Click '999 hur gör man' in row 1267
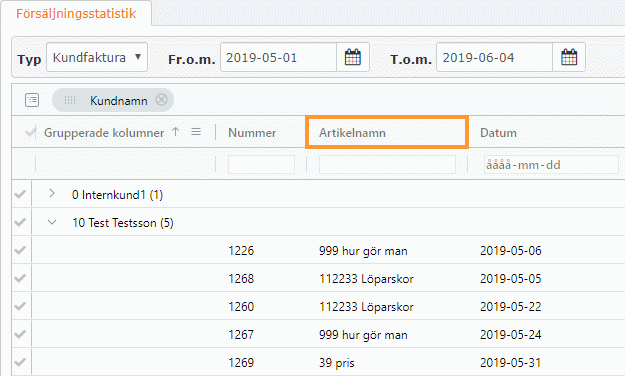The image size is (625, 376). [363, 335]
